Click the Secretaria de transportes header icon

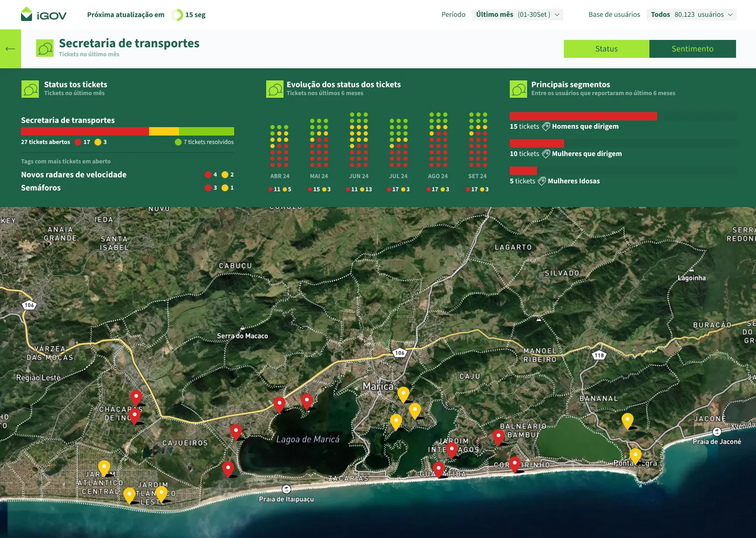coord(45,48)
